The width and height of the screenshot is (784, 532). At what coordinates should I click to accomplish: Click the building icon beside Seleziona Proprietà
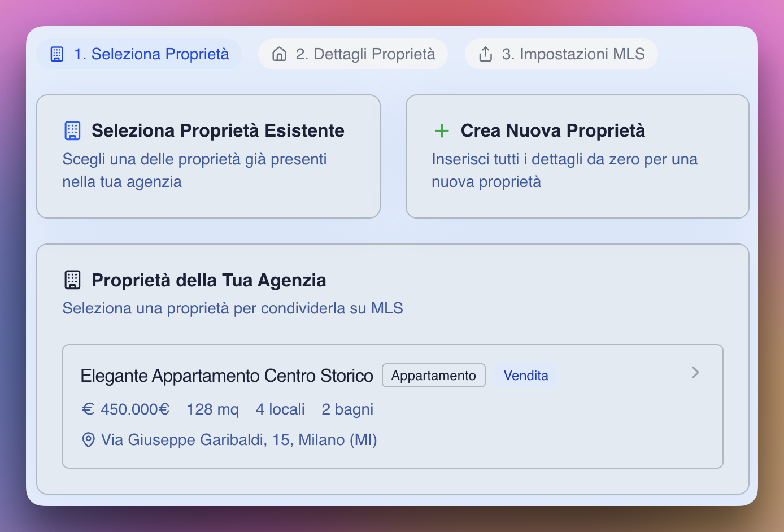[x=56, y=54]
